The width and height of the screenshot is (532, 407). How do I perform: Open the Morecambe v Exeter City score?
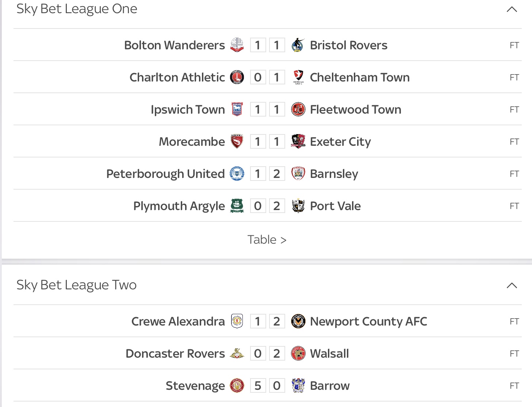pyautogui.click(x=267, y=141)
